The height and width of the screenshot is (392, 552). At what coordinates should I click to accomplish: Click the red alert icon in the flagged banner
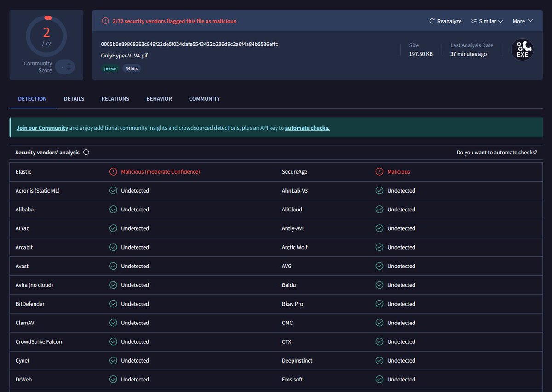tap(105, 21)
